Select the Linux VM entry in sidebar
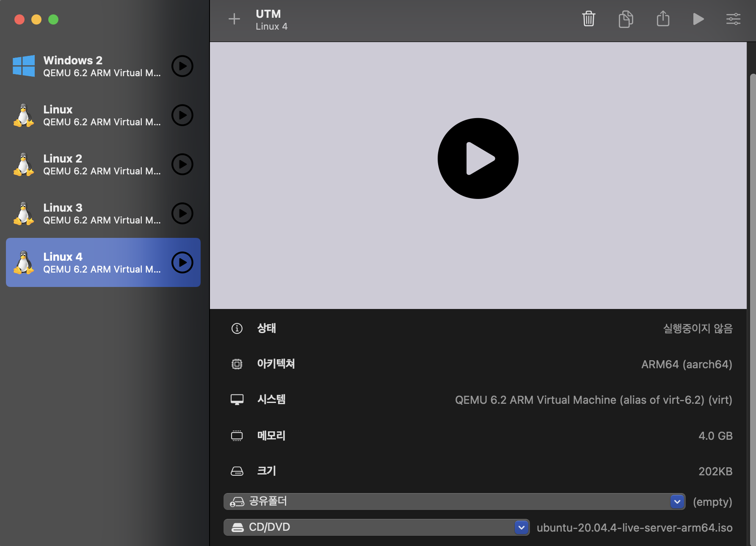 (103, 115)
